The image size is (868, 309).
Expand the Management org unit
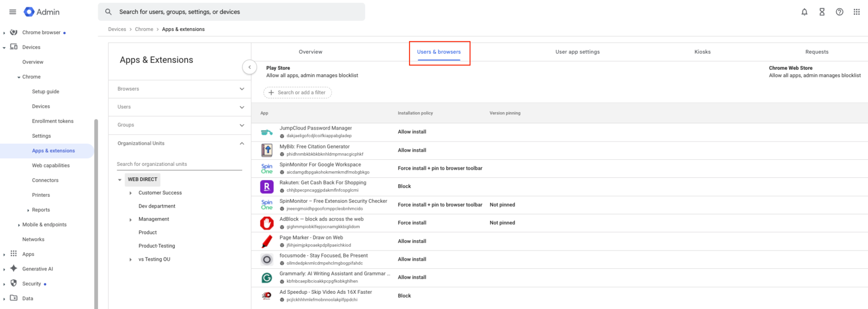pos(131,220)
